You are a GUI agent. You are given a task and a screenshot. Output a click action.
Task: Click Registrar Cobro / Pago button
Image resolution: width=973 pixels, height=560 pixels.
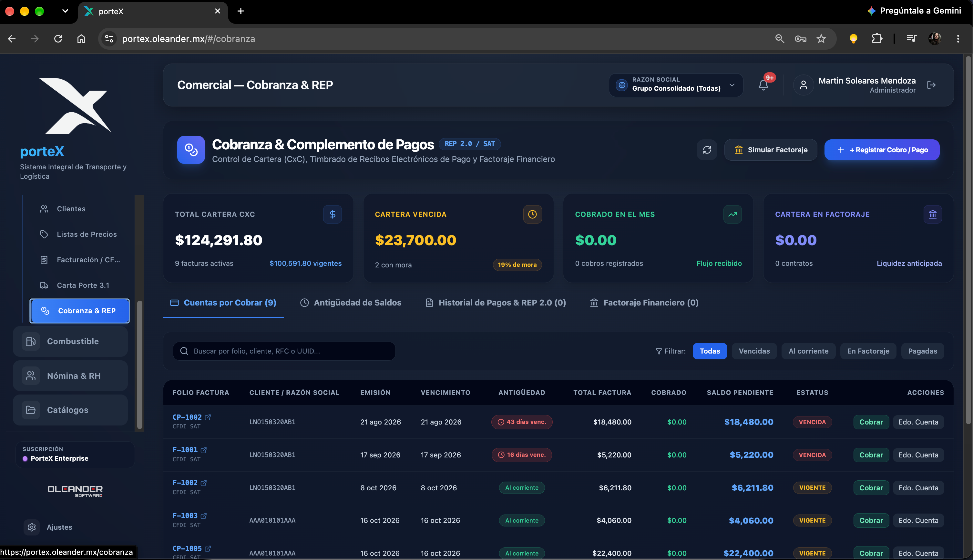tap(882, 150)
